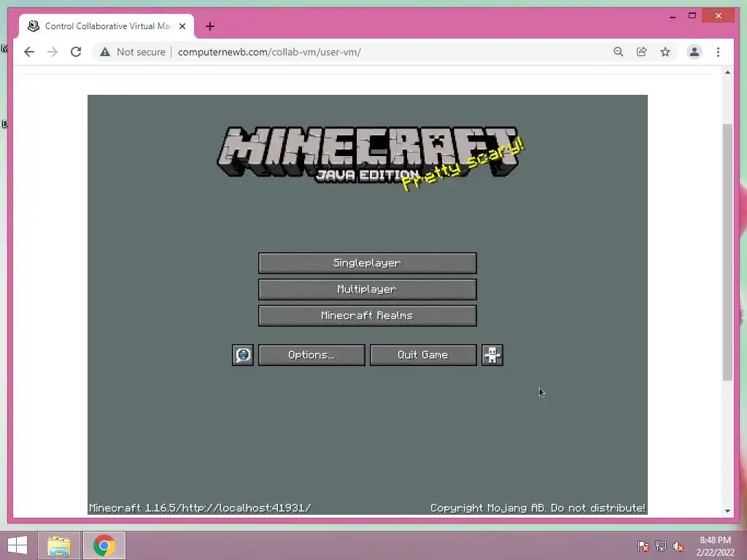
Task: Minimize the Chrome window
Action: coord(672,16)
